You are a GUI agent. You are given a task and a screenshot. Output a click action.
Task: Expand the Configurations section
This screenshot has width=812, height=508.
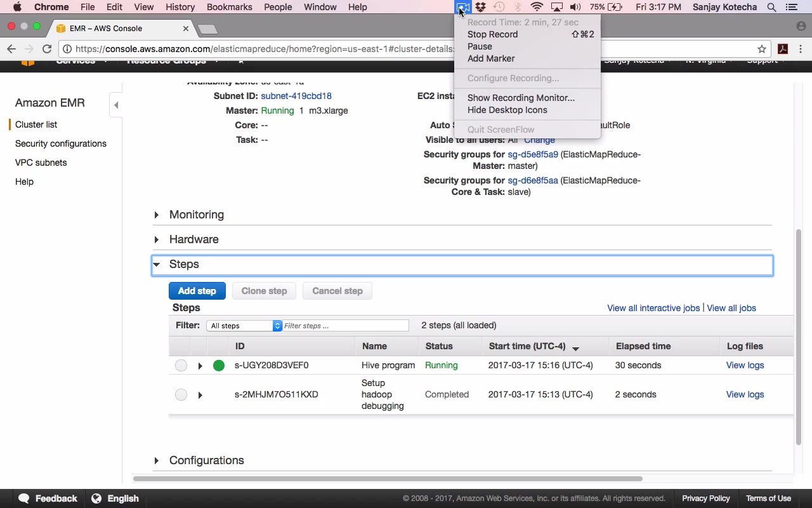pyautogui.click(x=156, y=460)
